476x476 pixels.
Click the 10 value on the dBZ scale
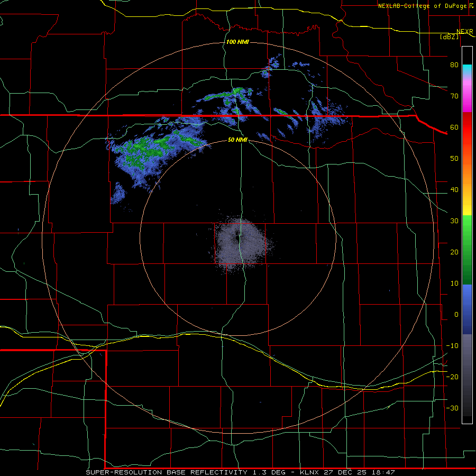pyautogui.click(x=454, y=283)
